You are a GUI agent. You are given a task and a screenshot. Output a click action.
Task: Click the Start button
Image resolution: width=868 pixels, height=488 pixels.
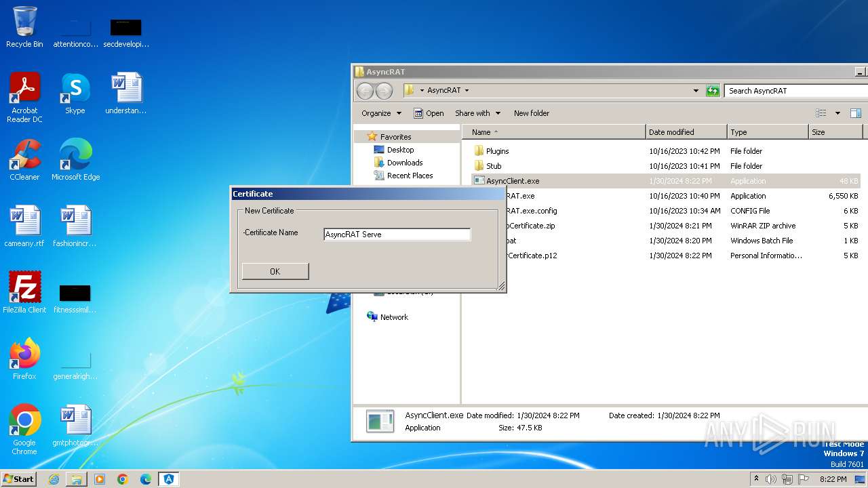pyautogui.click(x=18, y=479)
